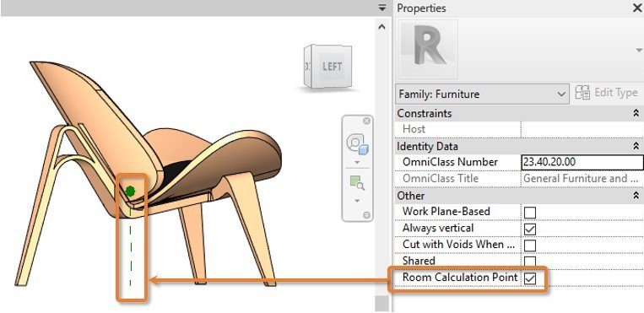
Task: Collapse the Identity Data section
Action: click(636, 146)
